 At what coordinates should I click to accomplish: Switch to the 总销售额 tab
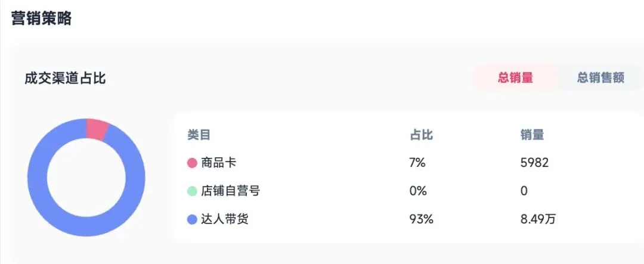click(600, 77)
